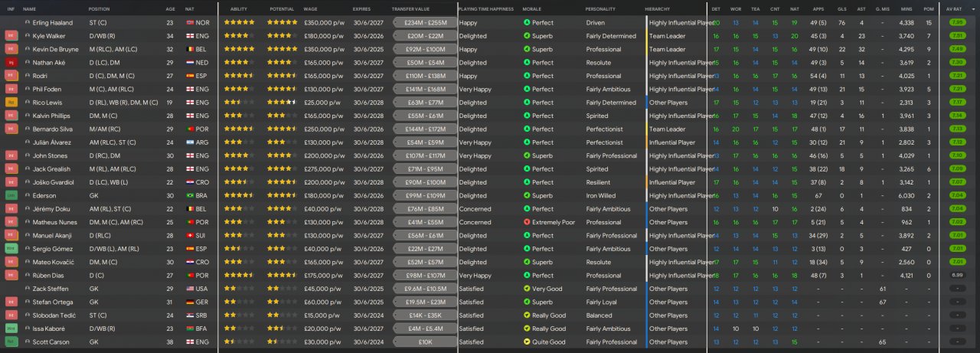The width and height of the screenshot is (980, 353).
Task: Click the Belgium flag in De Bruyne's row
Action: 190,50
